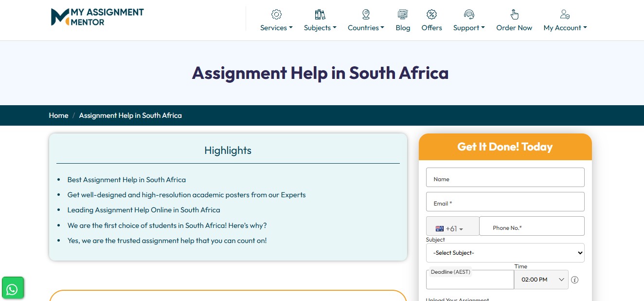Open the Select Subject combo box

505,253
